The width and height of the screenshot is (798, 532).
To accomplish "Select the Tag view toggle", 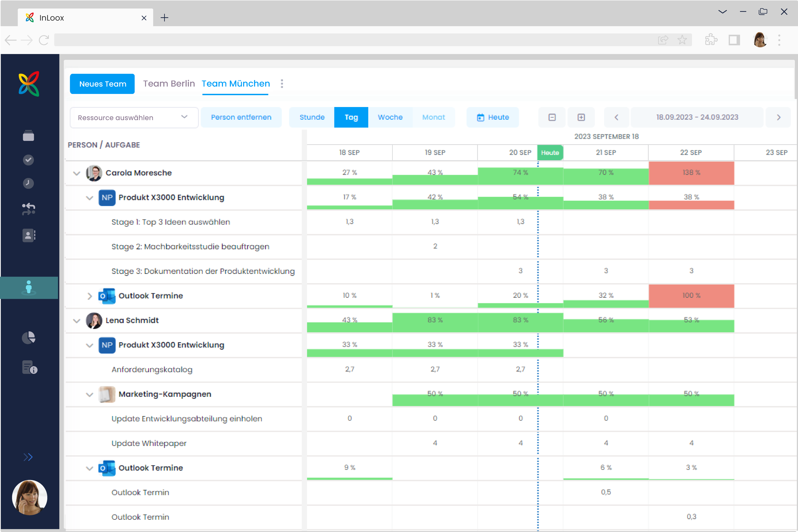I will coord(351,117).
